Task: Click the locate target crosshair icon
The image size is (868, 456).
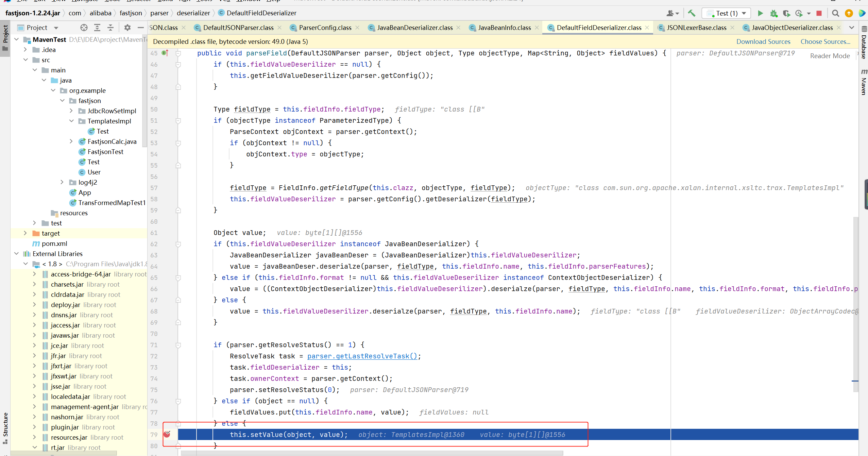Action: (x=84, y=28)
